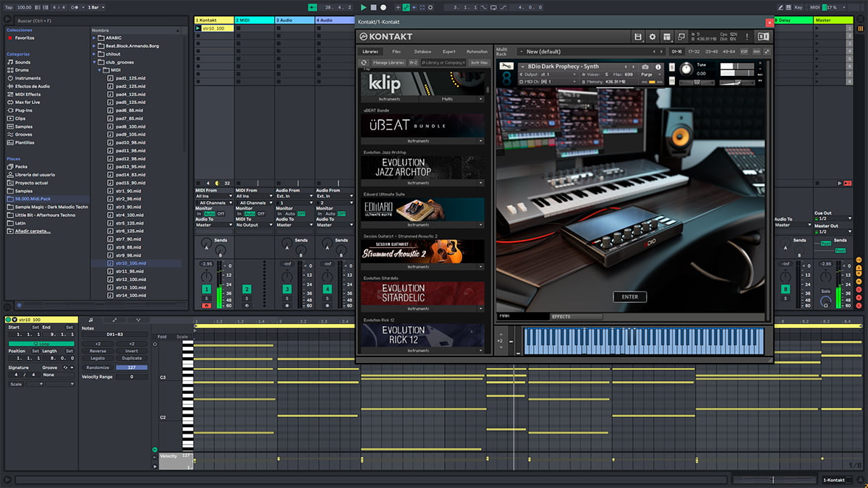Expand the chilout folder
Viewport: 868px width, 488px height.
[95, 54]
